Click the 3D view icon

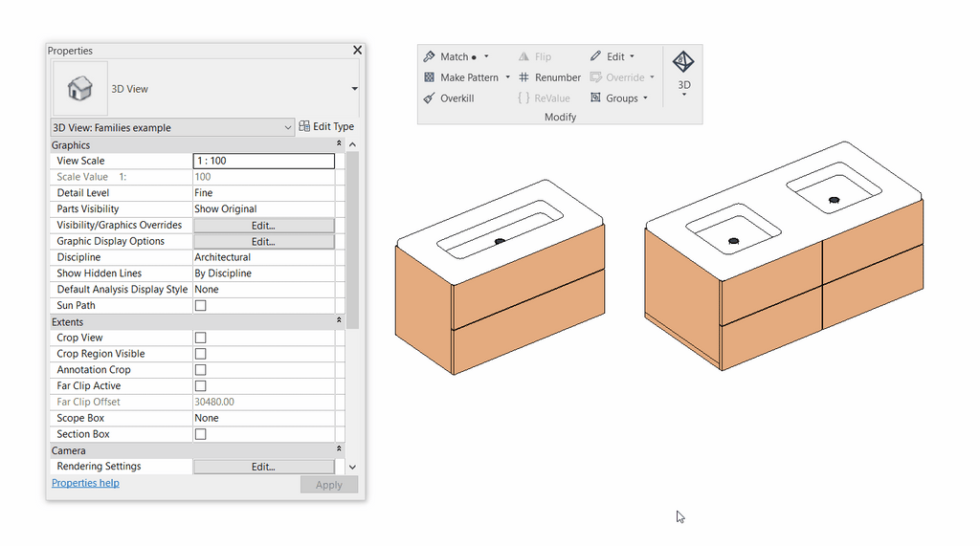tap(683, 62)
